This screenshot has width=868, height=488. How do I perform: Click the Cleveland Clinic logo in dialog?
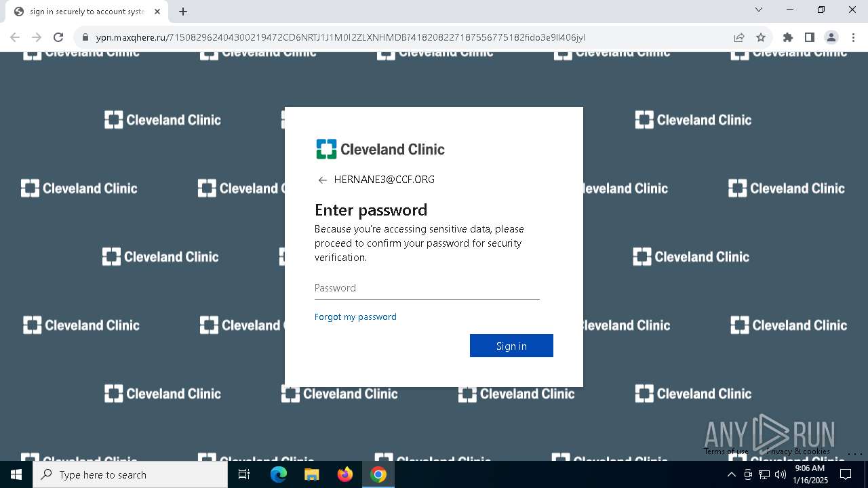click(380, 149)
